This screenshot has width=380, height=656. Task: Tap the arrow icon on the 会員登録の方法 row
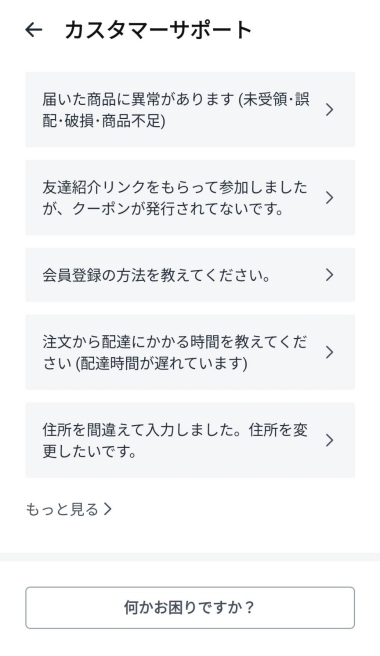[x=329, y=275]
